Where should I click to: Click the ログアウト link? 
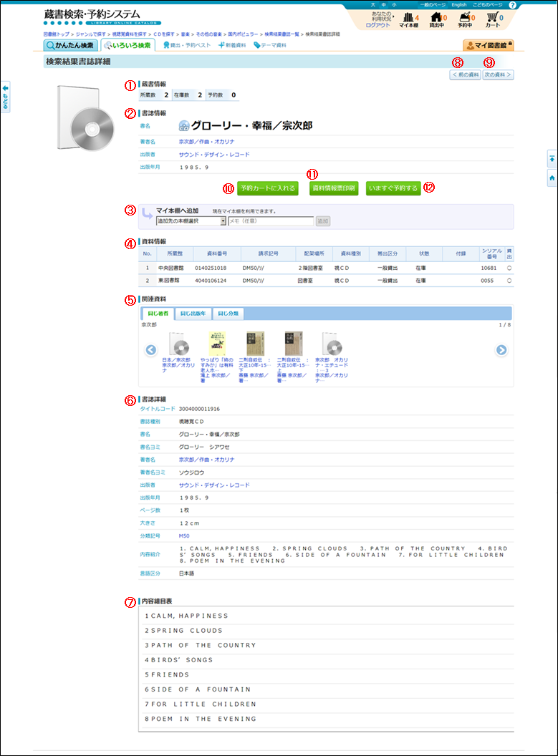[377, 26]
